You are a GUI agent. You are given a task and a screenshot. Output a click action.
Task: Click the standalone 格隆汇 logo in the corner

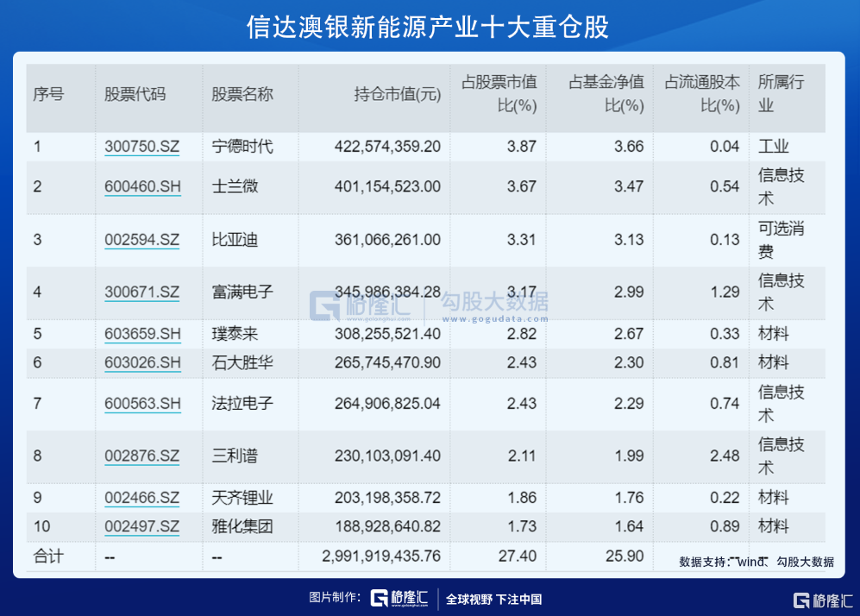[x=823, y=600]
